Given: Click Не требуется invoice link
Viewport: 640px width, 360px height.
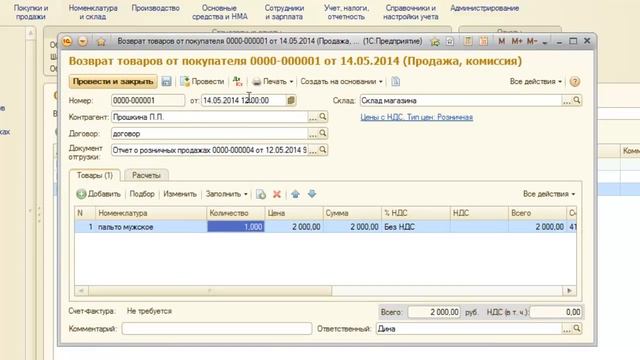Looking at the screenshot, I should click(x=149, y=311).
